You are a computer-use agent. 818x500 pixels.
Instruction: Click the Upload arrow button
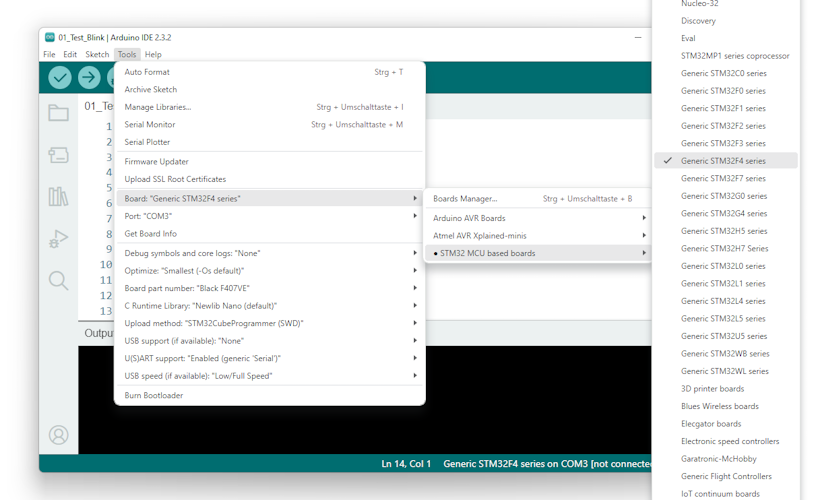pos(89,78)
